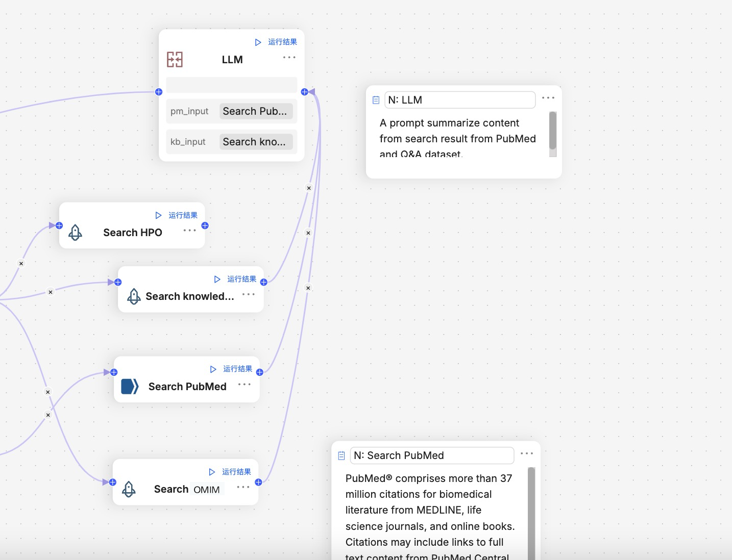The image size is (732, 560).
Task: Run the LLM node with play icon
Action: click(258, 42)
